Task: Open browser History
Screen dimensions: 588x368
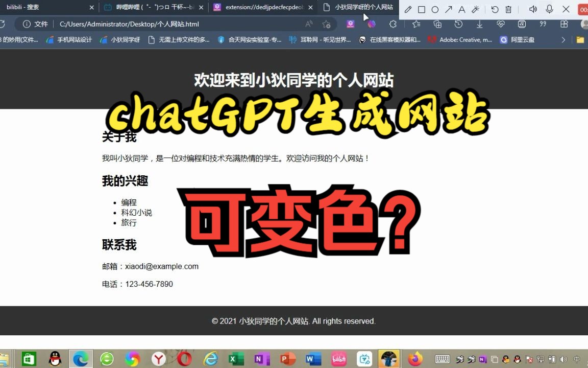Action: pyautogui.click(x=458, y=24)
